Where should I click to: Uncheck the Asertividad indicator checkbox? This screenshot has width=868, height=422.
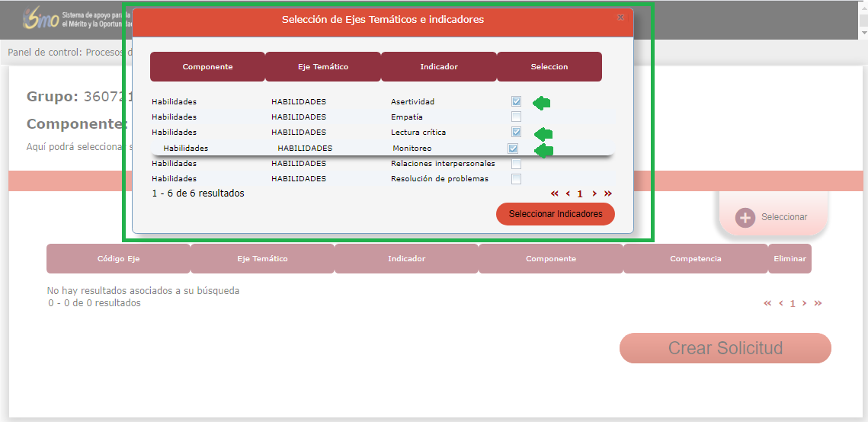[x=517, y=101]
